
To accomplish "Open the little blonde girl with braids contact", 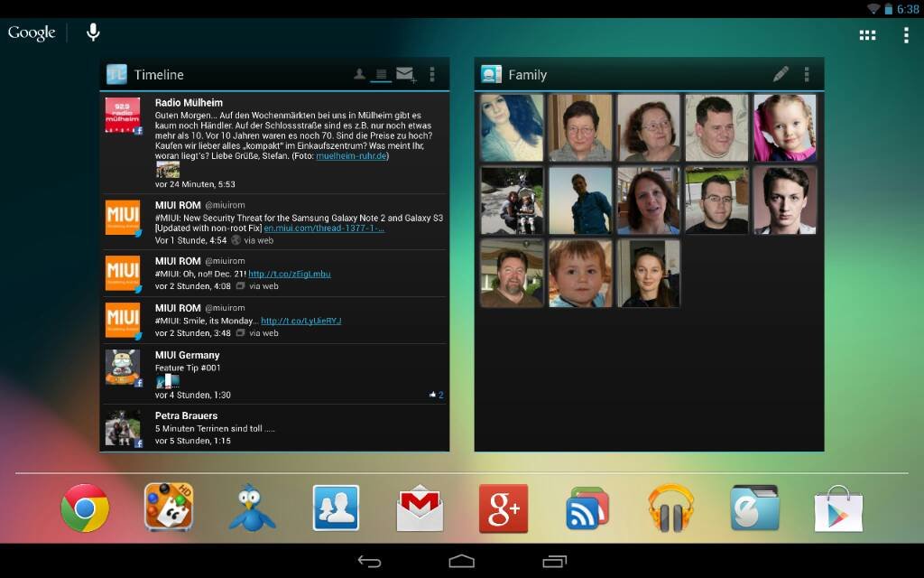I will 785,128.
